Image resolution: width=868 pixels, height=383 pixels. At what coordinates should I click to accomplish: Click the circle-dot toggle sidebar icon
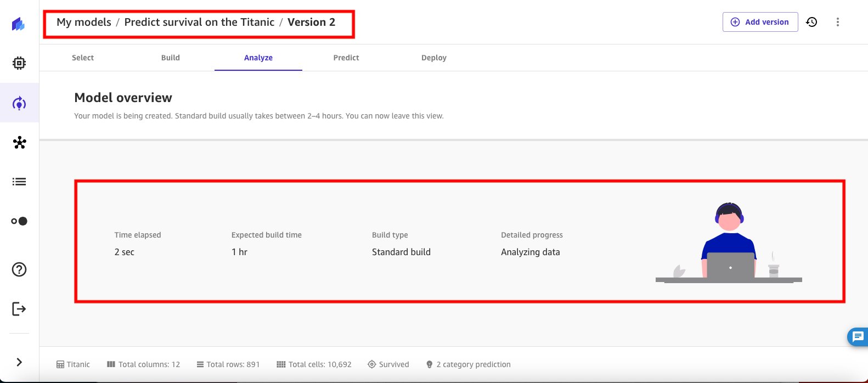click(x=19, y=221)
